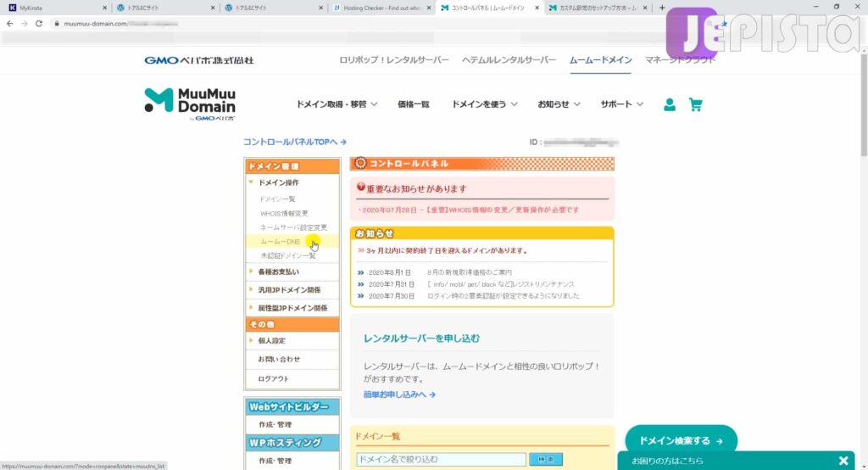Click the browser forward arrow
Image resolution: width=868 pixels, height=470 pixels.
pos(25,23)
